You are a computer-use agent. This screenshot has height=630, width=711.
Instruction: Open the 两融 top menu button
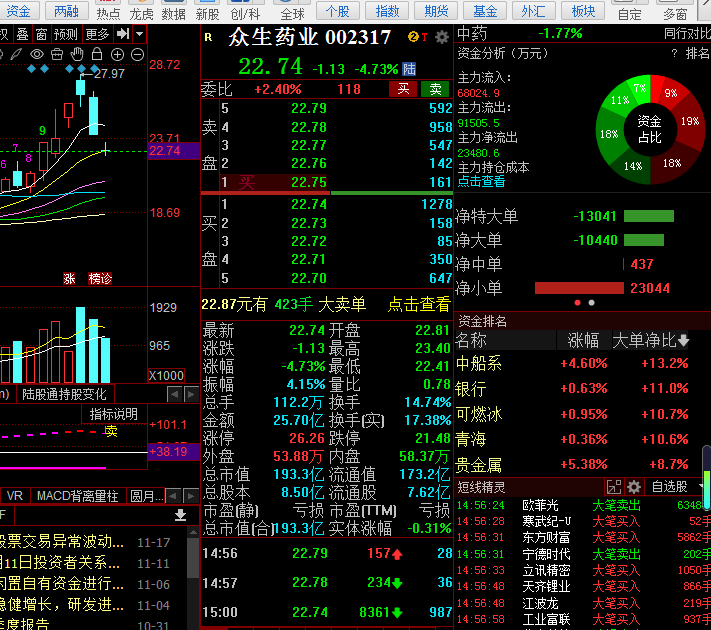[66, 11]
